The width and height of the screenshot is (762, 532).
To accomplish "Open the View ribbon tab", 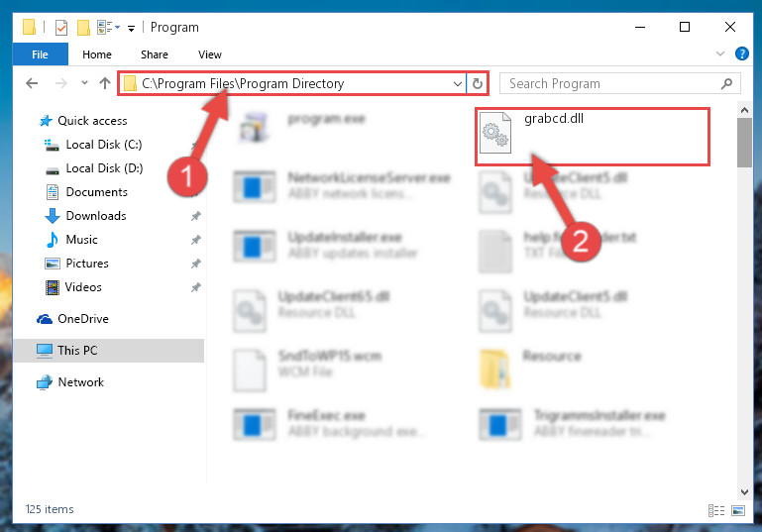I will coord(209,54).
